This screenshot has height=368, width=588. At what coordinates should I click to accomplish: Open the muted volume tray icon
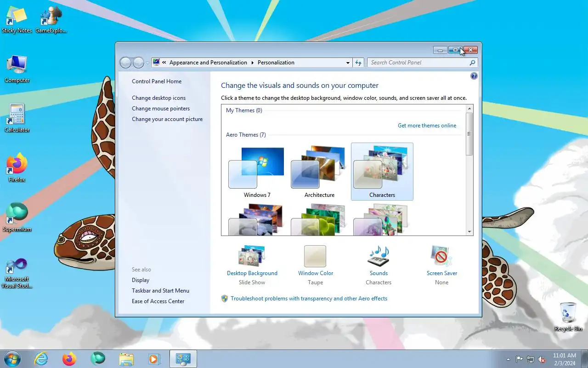tap(542, 359)
